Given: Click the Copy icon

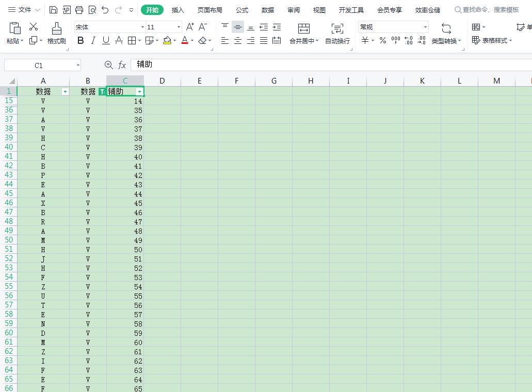Looking at the screenshot, I should (33, 40).
